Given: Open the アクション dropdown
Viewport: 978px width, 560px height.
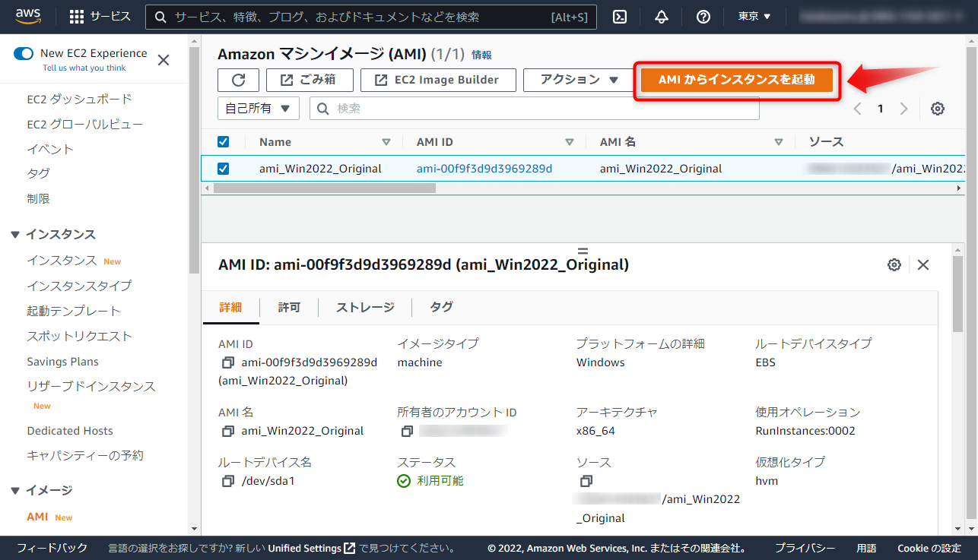Looking at the screenshot, I should [x=579, y=80].
